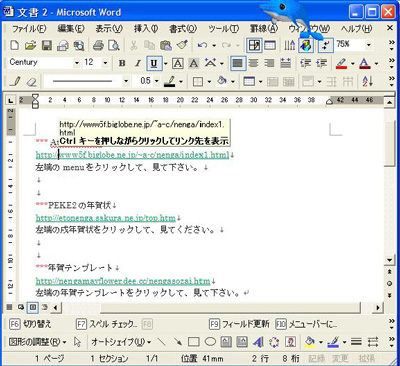Click the etonenga.sakura.ne.jp hyperlink
Screen dimensions: 400x366
pyautogui.click(x=106, y=218)
